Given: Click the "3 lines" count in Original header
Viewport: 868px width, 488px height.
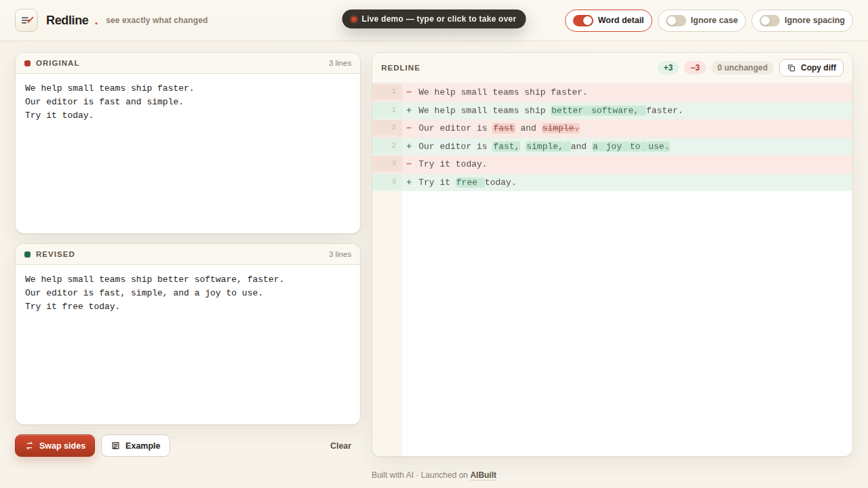Looking at the screenshot, I should 340,63.
